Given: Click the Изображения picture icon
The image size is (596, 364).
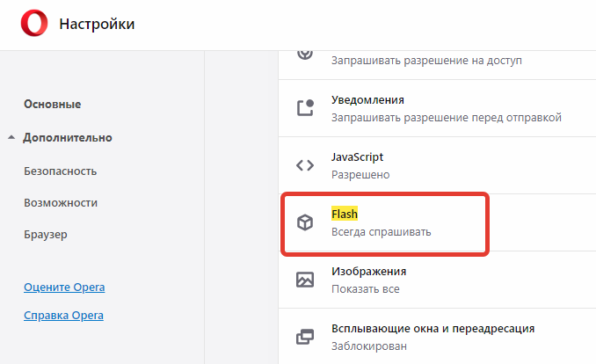Looking at the screenshot, I should tap(305, 280).
